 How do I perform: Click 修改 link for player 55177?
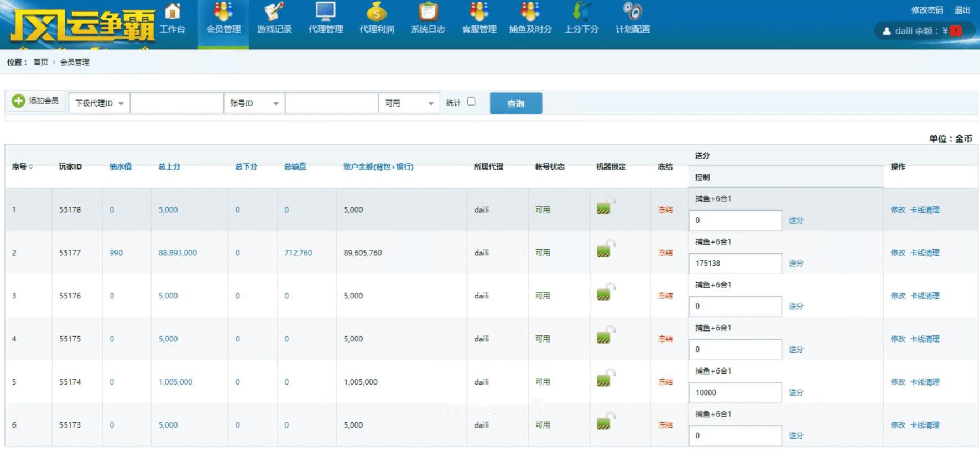click(898, 253)
